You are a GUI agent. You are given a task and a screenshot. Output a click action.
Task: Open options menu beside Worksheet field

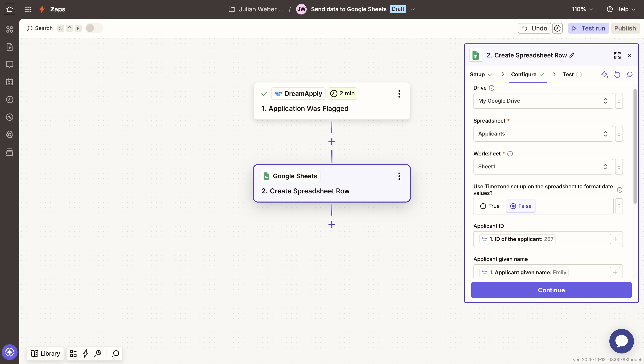coord(619,167)
